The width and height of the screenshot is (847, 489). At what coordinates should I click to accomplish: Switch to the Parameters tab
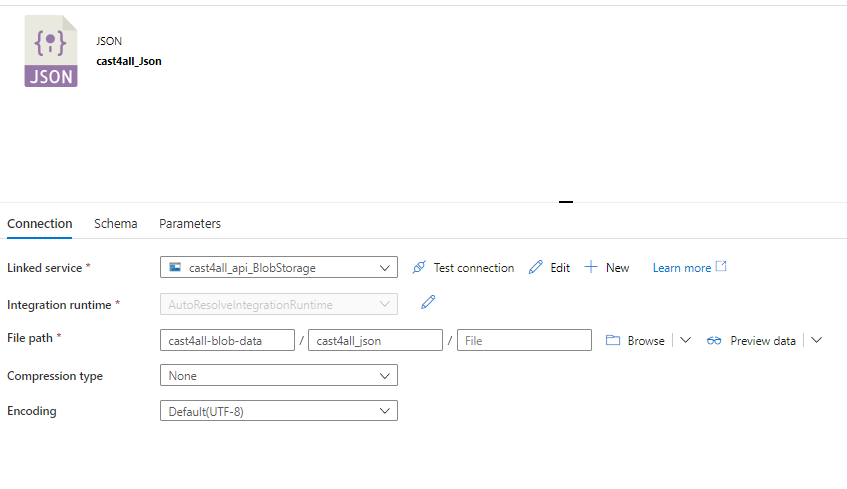tap(190, 224)
